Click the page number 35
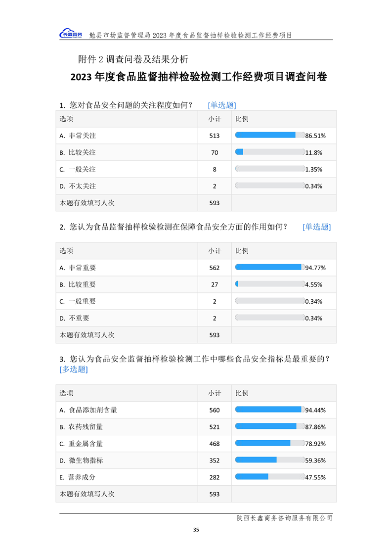392x555 pixels. [x=196, y=530]
